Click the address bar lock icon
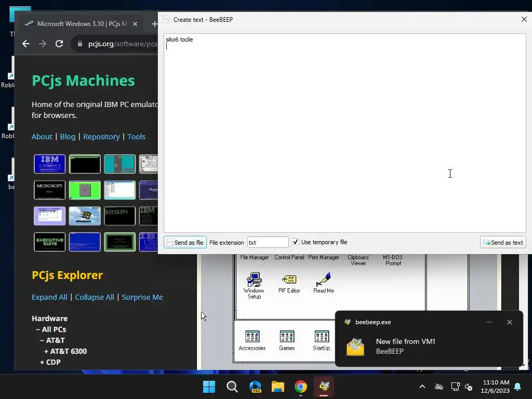The image size is (532, 399). (80, 44)
